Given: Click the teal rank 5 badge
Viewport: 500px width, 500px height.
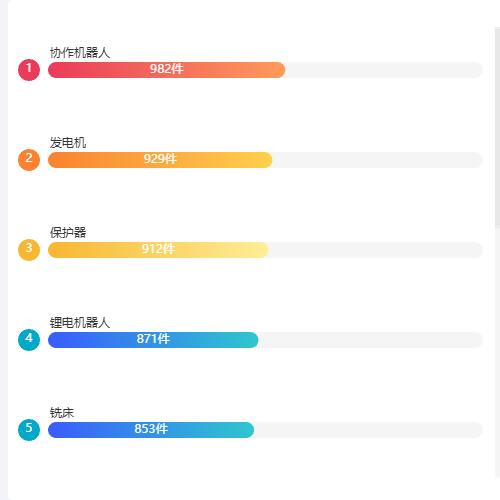Looking at the screenshot, I should [29, 430].
